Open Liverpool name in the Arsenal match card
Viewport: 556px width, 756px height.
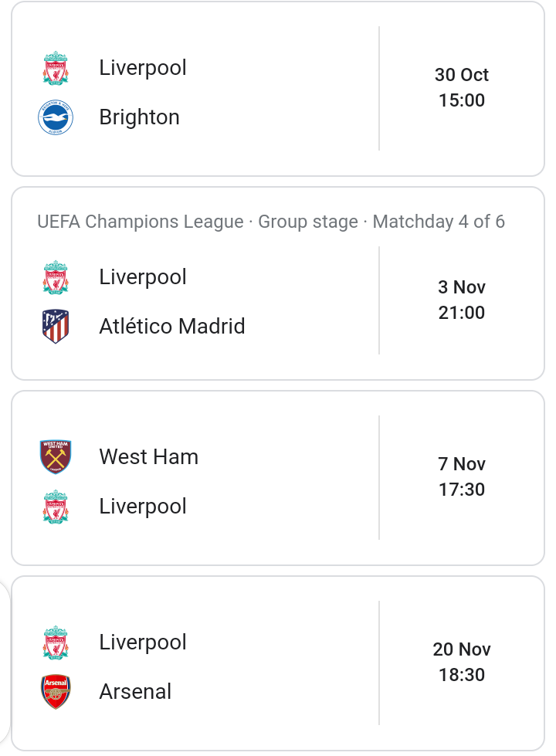(143, 642)
